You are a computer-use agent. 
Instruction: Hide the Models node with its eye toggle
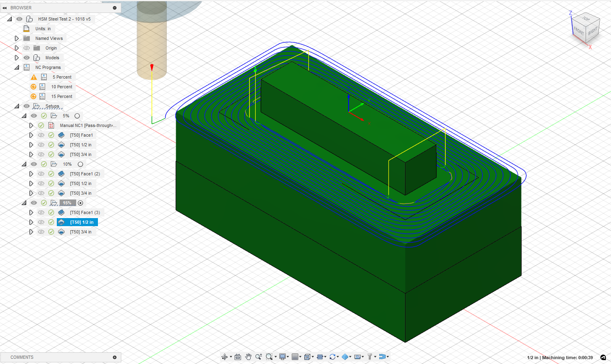click(26, 57)
